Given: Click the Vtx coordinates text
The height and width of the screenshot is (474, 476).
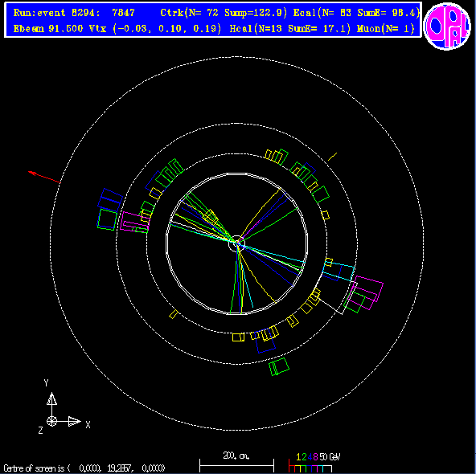Looking at the screenshot, I should pyautogui.click(x=155, y=29).
